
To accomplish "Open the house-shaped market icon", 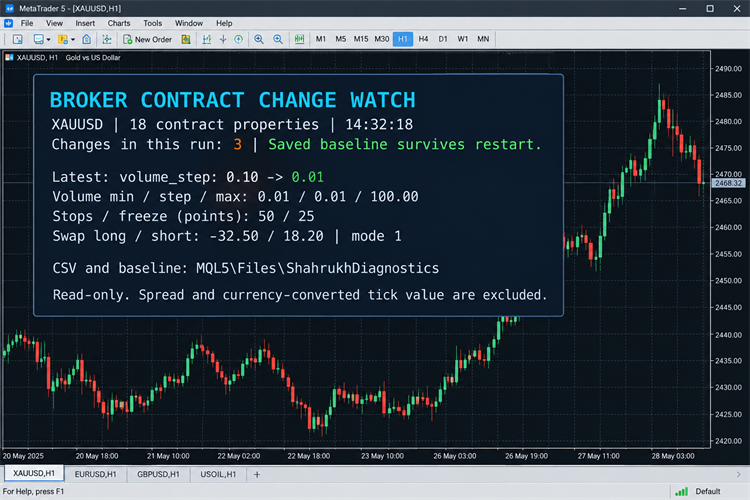I will [87, 39].
